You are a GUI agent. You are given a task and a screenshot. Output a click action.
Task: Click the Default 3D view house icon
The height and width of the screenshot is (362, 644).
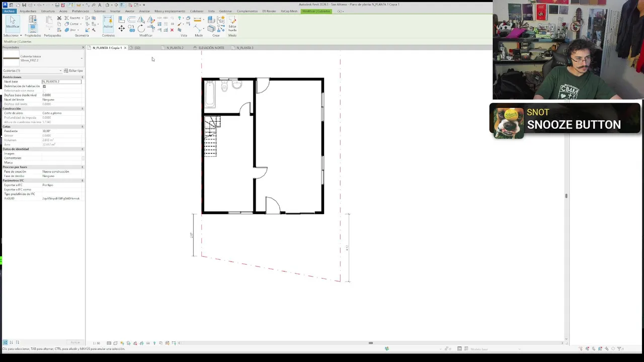pos(107,5)
